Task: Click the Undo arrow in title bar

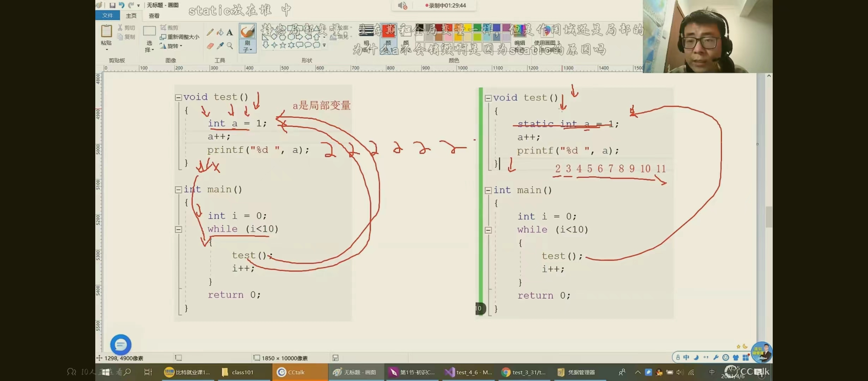Action: tap(121, 5)
